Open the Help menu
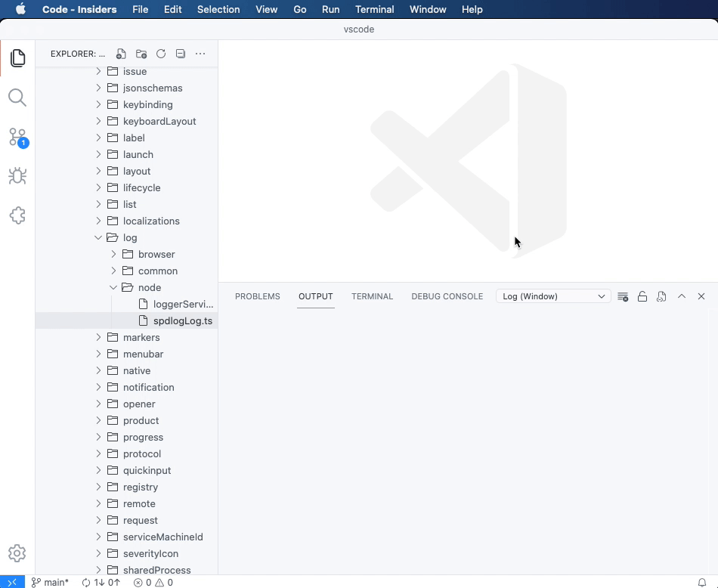Viewport: 718px width, 588px height. pos(472,9)
